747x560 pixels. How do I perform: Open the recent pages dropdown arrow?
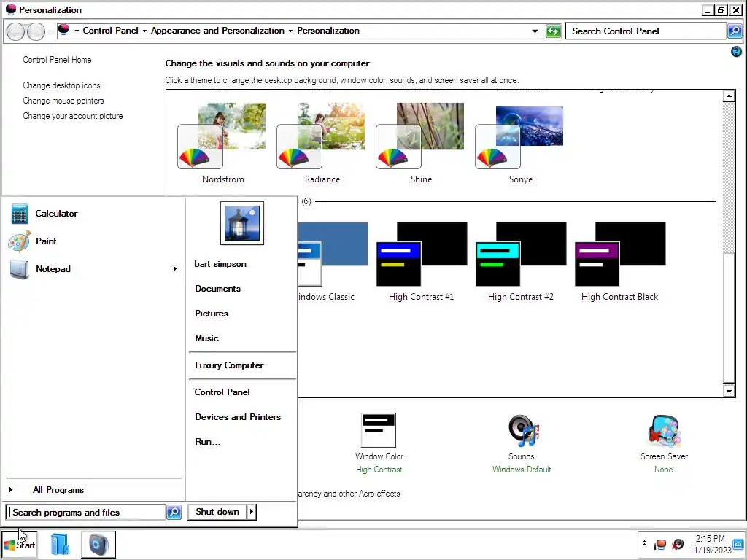50,32
